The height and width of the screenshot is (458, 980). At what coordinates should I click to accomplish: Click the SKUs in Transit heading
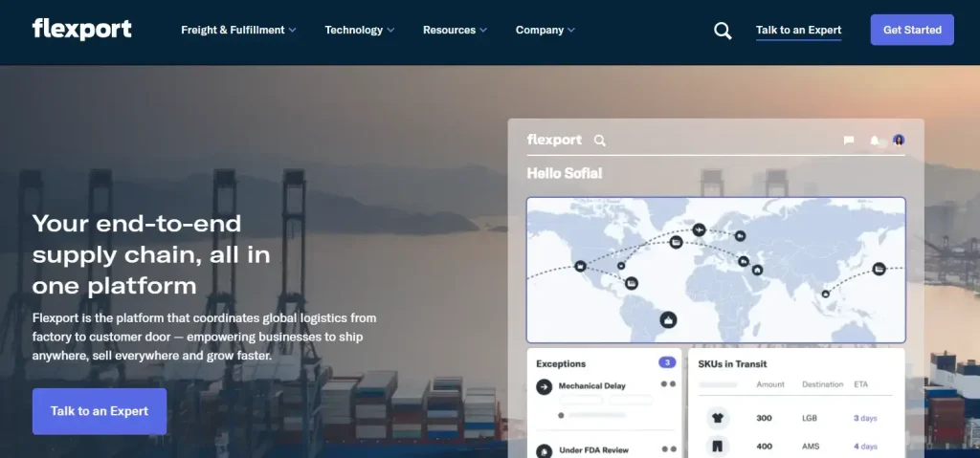click(732, 363)
